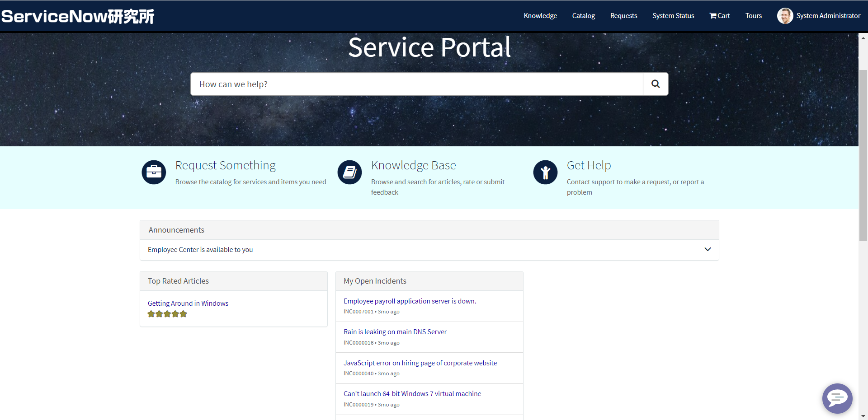Open the Getting Around in Windows article

pyautogui.click(x=188, y=303)
